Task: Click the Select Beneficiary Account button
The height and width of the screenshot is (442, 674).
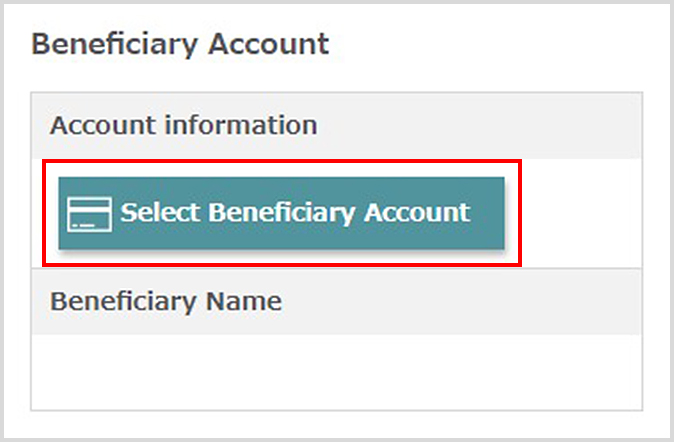Action: (282, 213)
